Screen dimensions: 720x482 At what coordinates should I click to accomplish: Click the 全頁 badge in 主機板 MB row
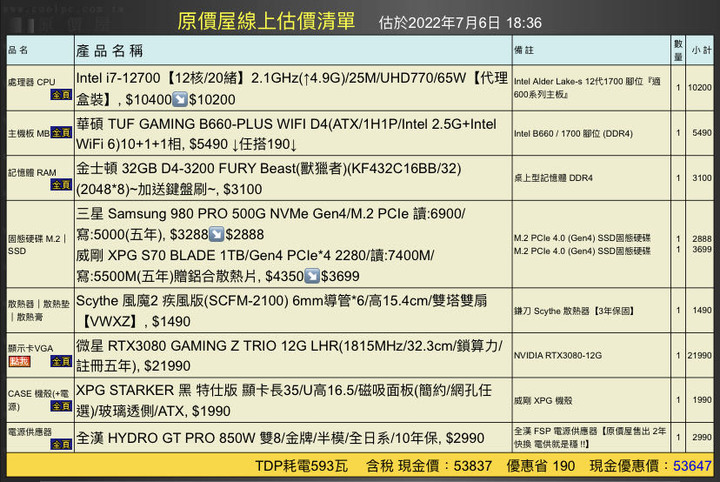[x=61, y=133]
